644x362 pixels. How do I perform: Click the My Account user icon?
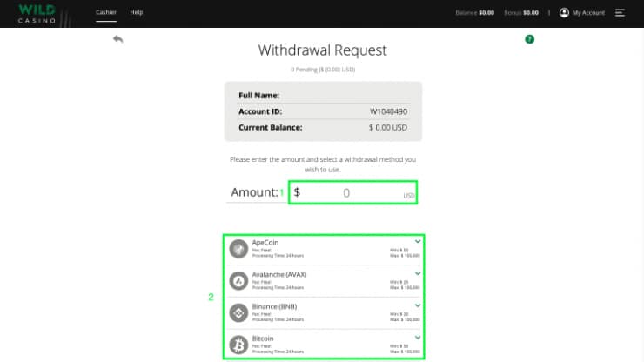(564, 13)
